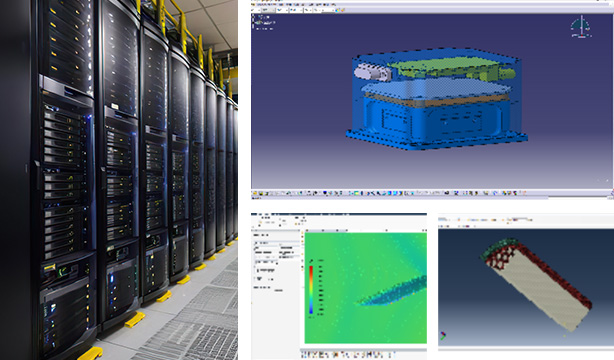
Task: Click the first icon in the contour window's bottom toolbar
Action: pos(304,355)
